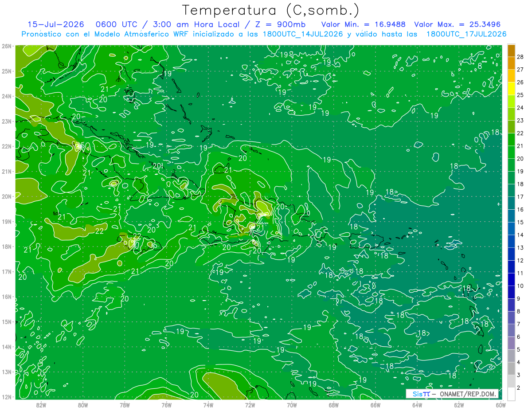Click color scale label "16"

tap(520, 209)
